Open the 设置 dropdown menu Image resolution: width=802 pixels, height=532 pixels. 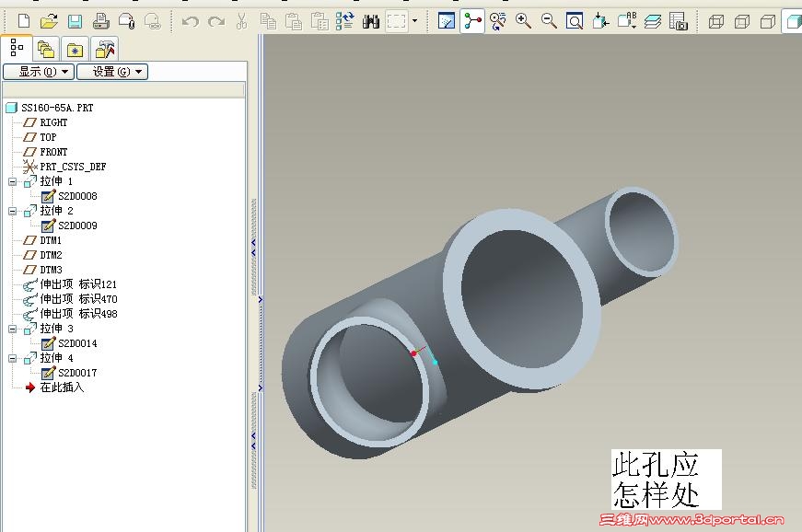click(x=112, y=72)
